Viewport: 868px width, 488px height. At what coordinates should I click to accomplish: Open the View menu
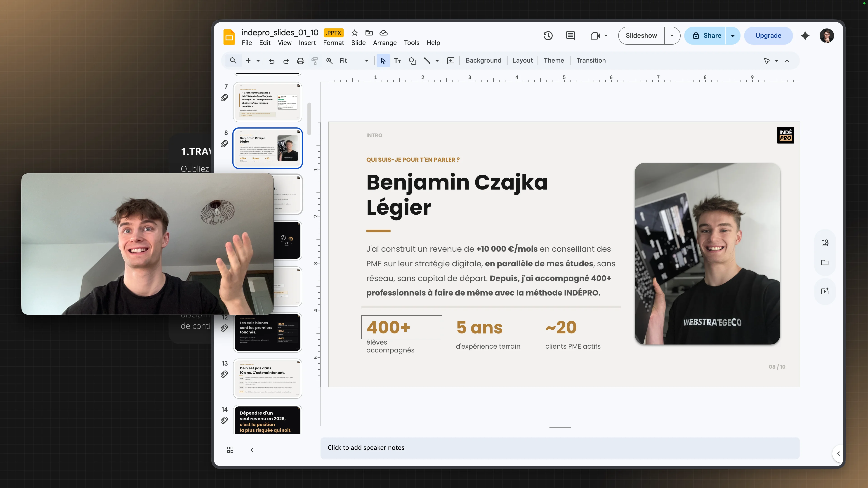(x=285, y=43)
